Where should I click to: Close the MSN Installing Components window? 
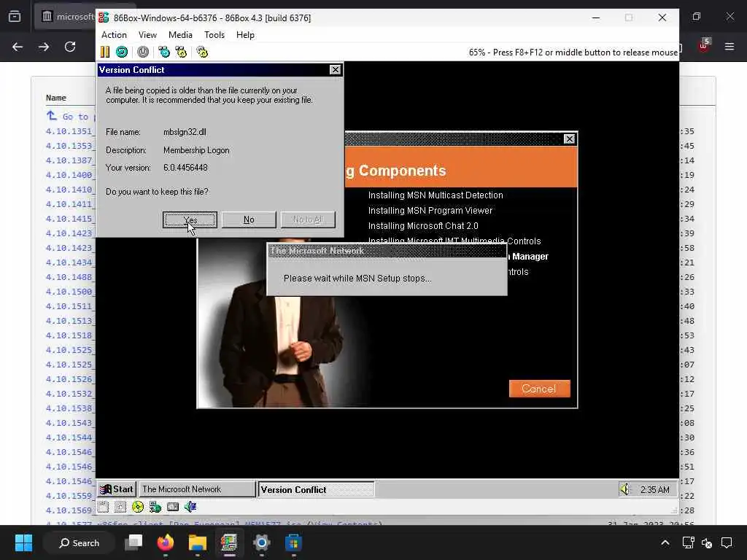point(569,139)
